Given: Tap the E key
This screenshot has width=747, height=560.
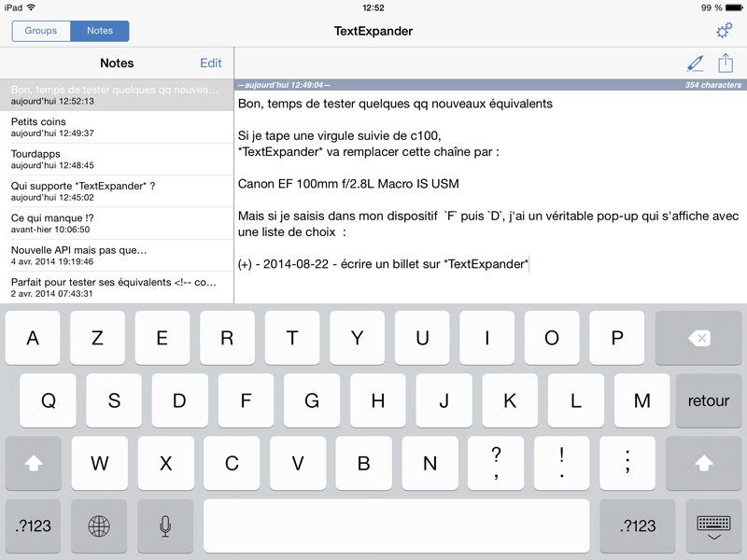Looking at the screenshot, I should coord(162,338).
